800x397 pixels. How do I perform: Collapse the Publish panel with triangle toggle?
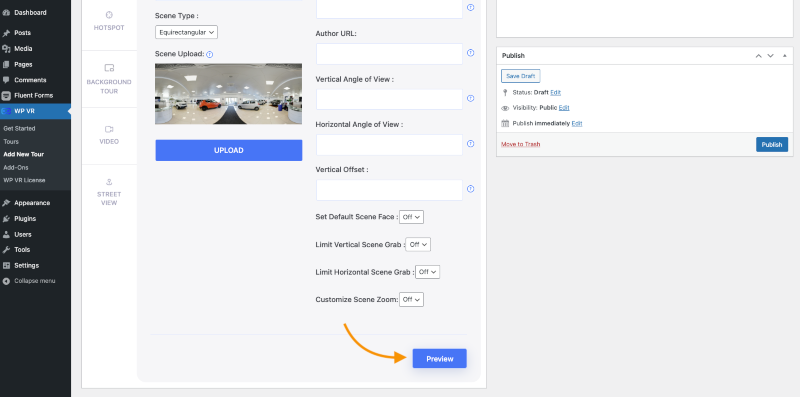tap(785, 56)
